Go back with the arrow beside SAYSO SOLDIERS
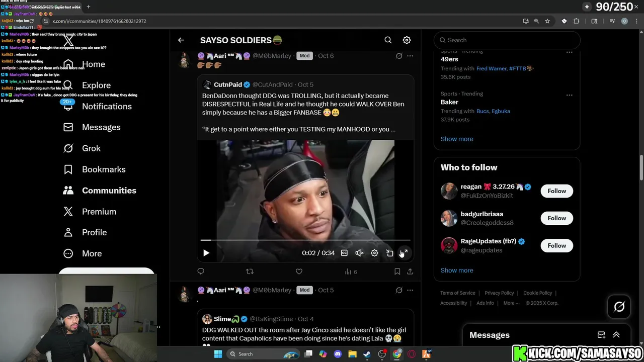Screen dimensions: 644x362 tap(181, 40)
